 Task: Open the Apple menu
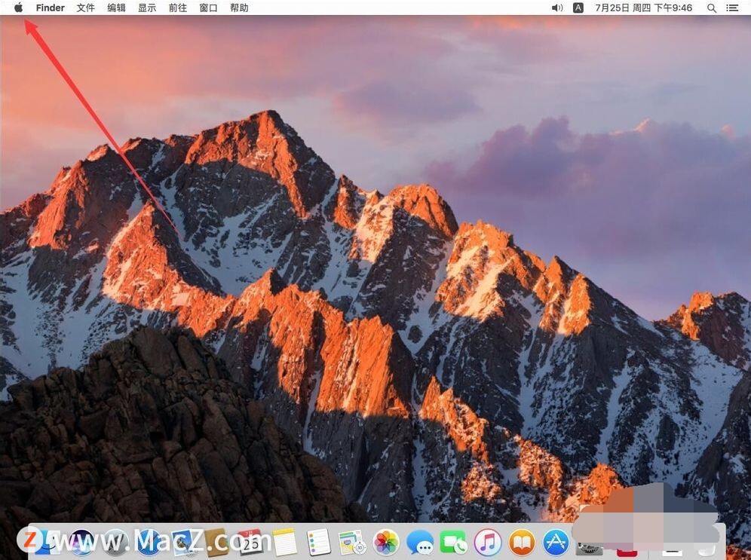19,8
